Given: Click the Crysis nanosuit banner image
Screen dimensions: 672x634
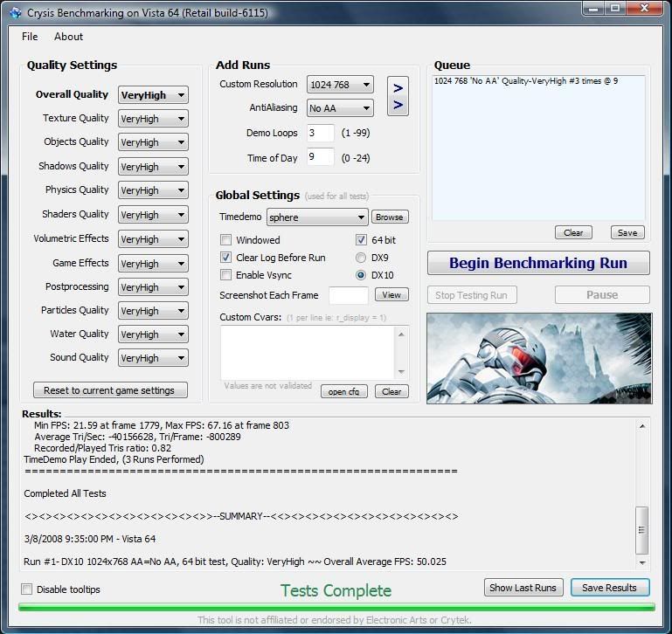Looking at the screenshot, I should tap(539, 358).
